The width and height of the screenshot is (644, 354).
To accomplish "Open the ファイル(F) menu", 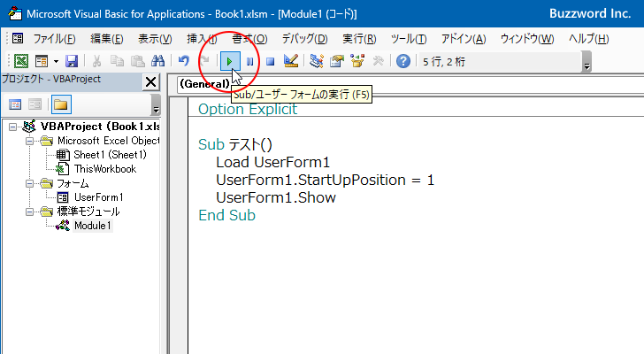I will (54, 39).
